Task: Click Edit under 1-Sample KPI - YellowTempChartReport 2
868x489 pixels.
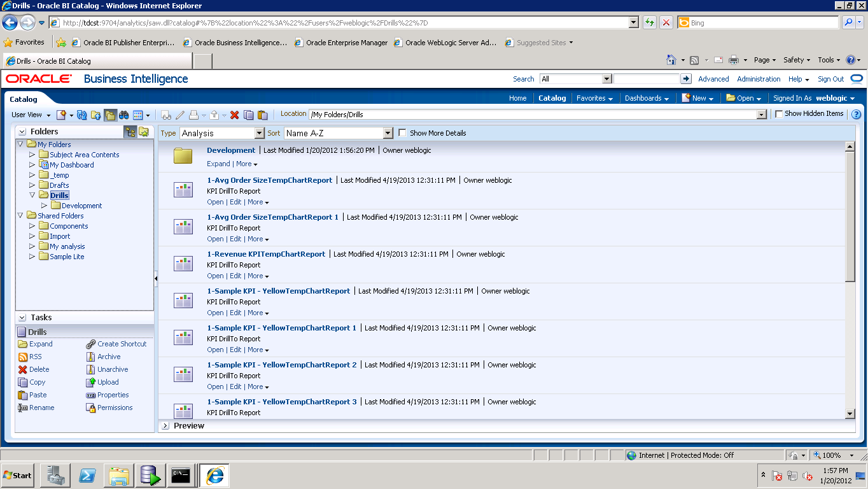Action: (235, 386)
